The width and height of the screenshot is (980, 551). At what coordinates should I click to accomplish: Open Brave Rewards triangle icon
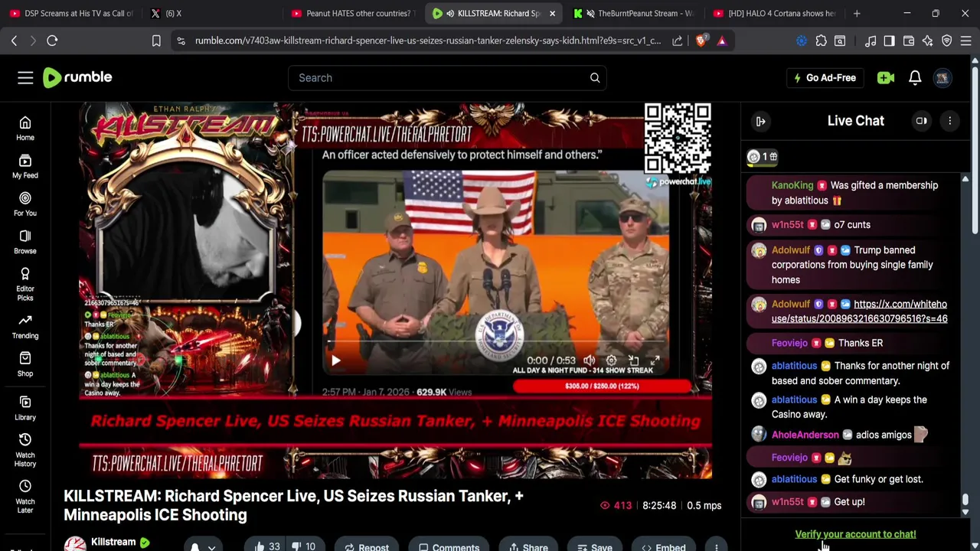(722, 41)
